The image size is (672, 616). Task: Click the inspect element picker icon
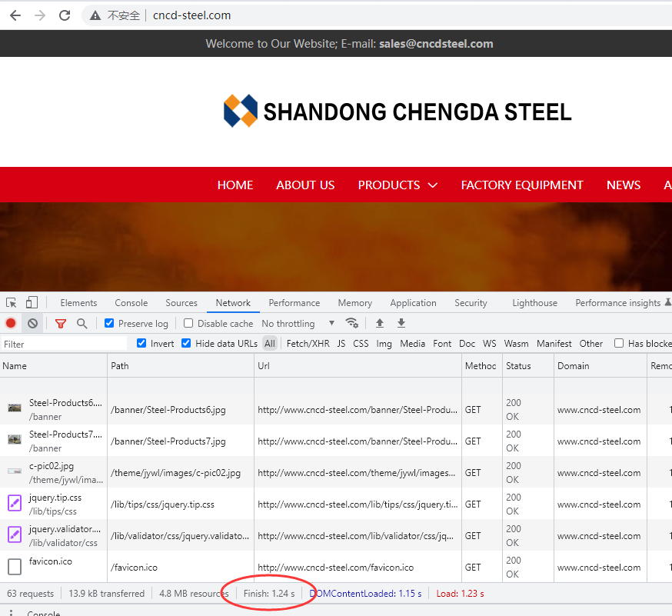pyautogui.click(x=11, y=303)
